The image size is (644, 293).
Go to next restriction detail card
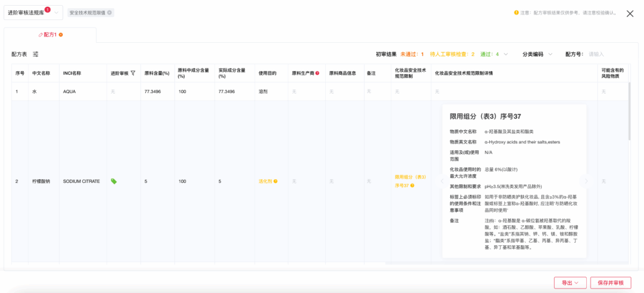click(586, 181)
